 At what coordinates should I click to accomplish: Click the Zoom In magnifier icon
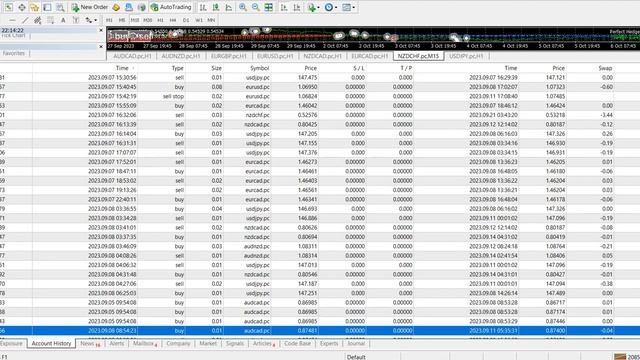pyautogui.click(x=243, y=7)
